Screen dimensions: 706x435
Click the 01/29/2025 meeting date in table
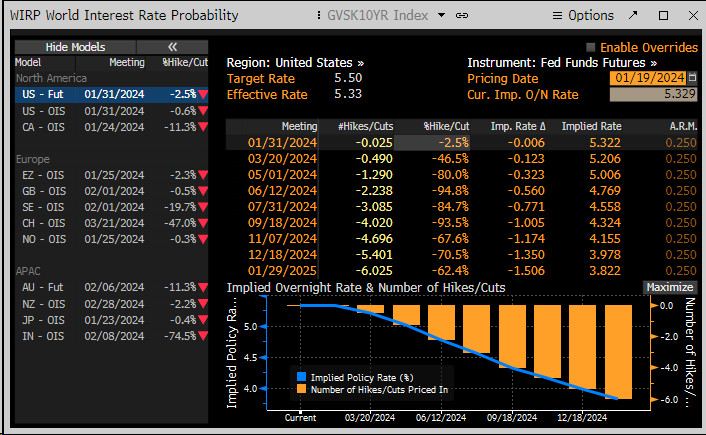(x=282, y=271)
